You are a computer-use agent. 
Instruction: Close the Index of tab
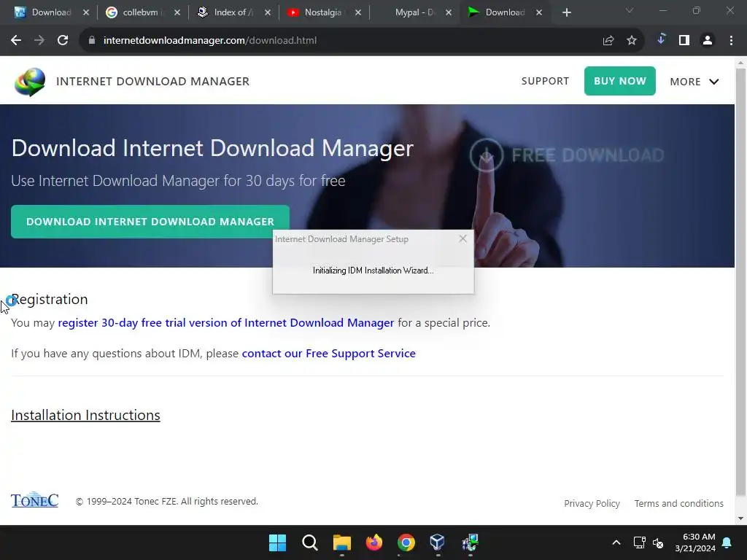pyautogui.click(x=267, y=12)
